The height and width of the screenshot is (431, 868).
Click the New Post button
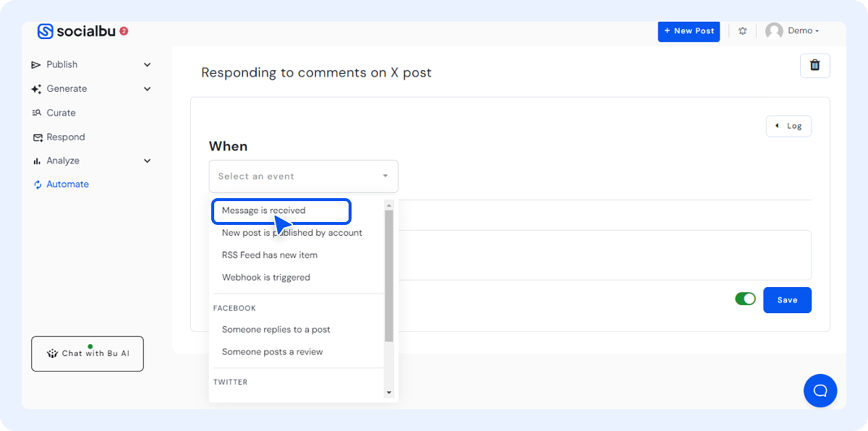pyautogui.click(x=689, y=31)
